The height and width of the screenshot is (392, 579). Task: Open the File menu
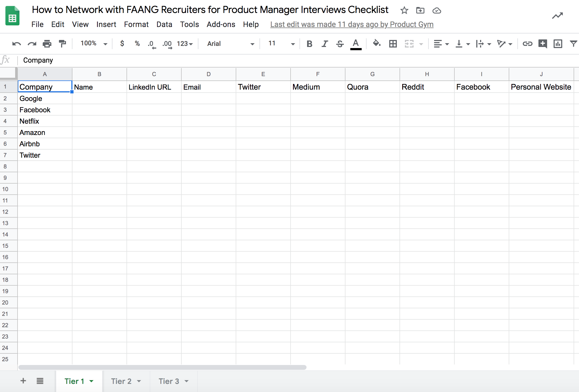(x=37, y=24)
